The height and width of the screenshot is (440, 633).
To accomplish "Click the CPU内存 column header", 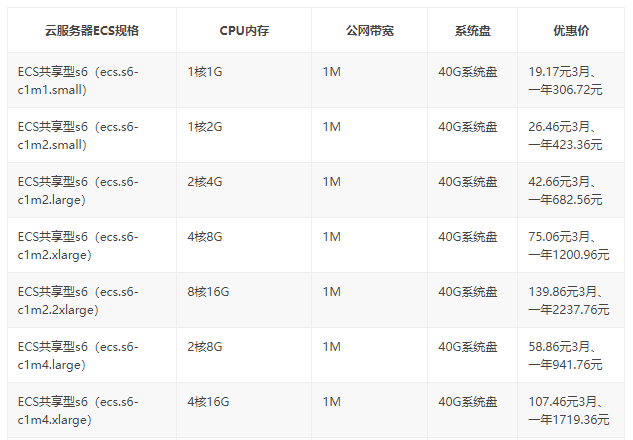I will [x=244, y=31].
